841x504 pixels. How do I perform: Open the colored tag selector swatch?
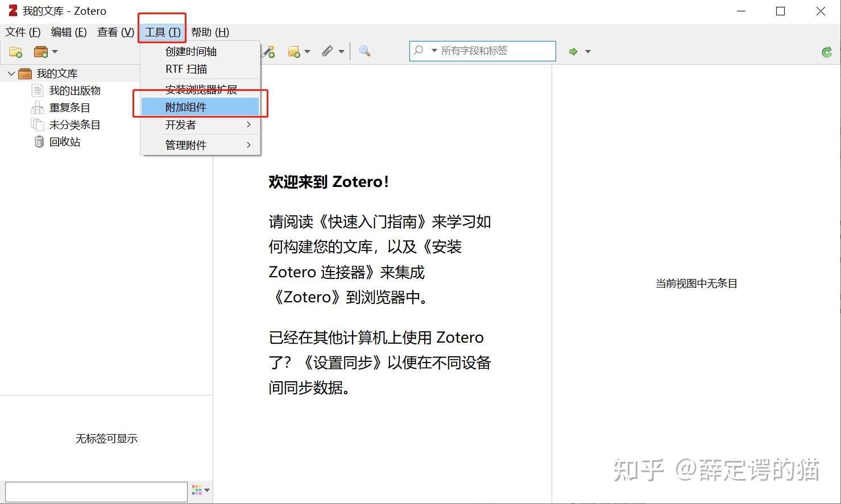point(197,489)
